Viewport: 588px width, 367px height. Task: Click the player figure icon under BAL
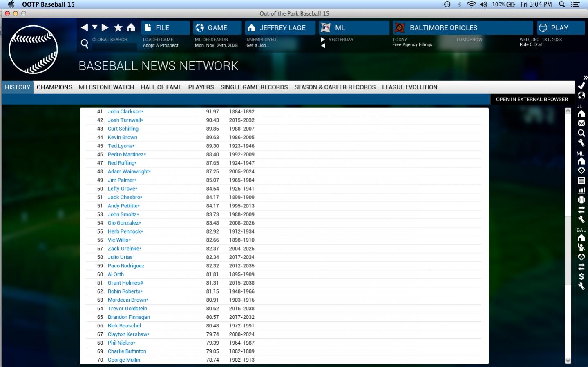pyautogui.click(x=581, y=247)
